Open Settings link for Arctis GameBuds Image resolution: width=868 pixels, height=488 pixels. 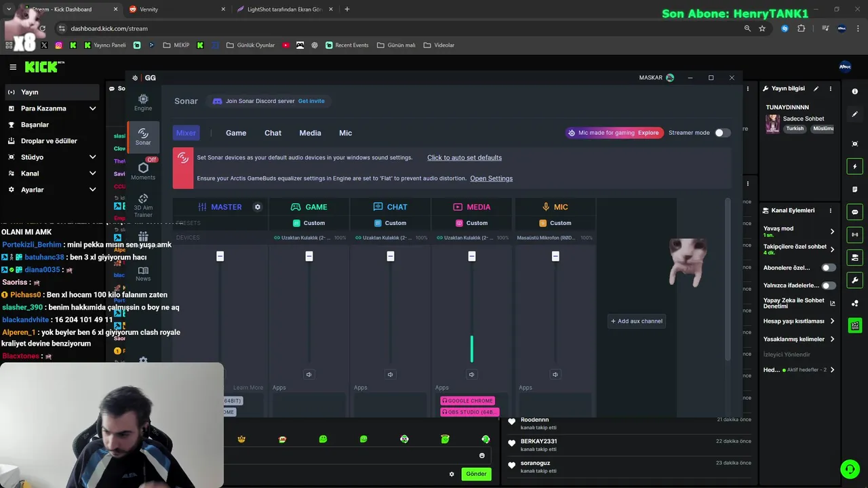(491, 178)
